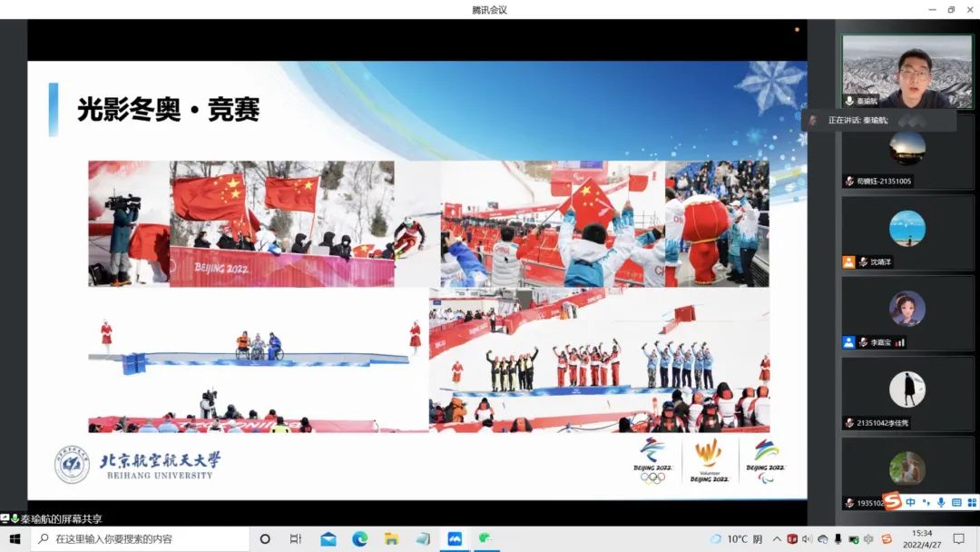Click the Sogou input method logo
This screenshot has width=980, height=552.
pos(893,501)
